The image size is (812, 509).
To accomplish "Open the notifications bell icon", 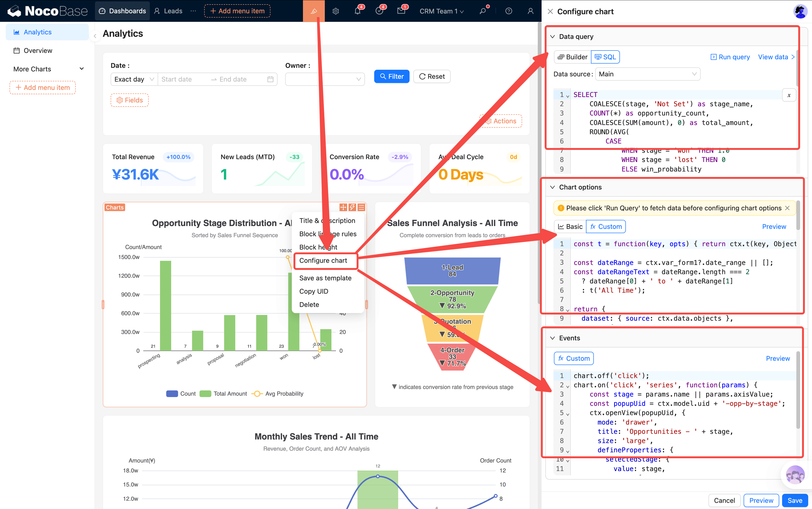I will pos(357,11).
